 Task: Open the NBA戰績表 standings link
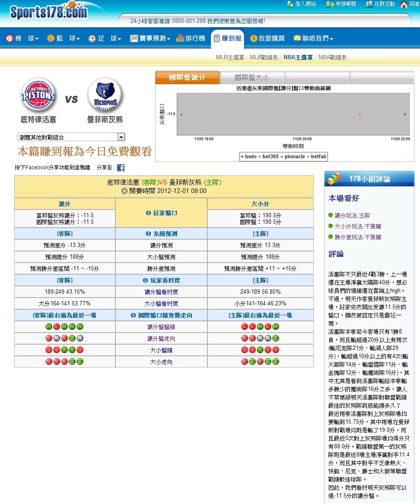(x=333, y=57)
